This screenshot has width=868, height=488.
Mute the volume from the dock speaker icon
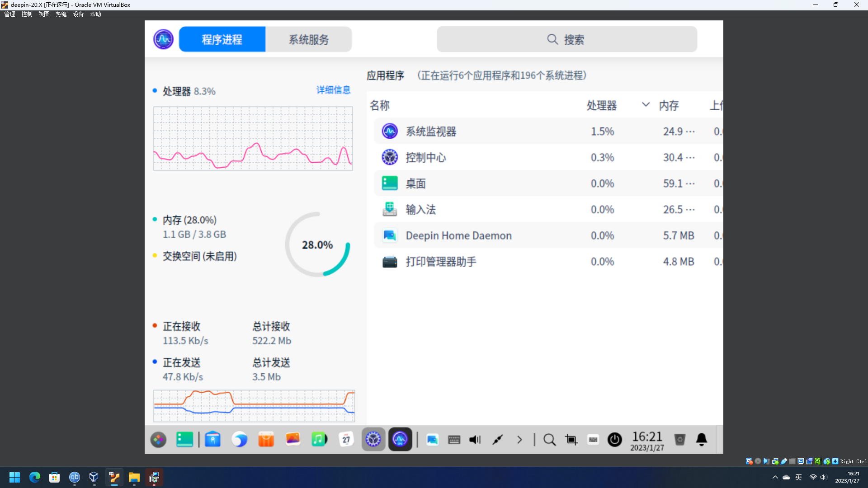(474, 439)
